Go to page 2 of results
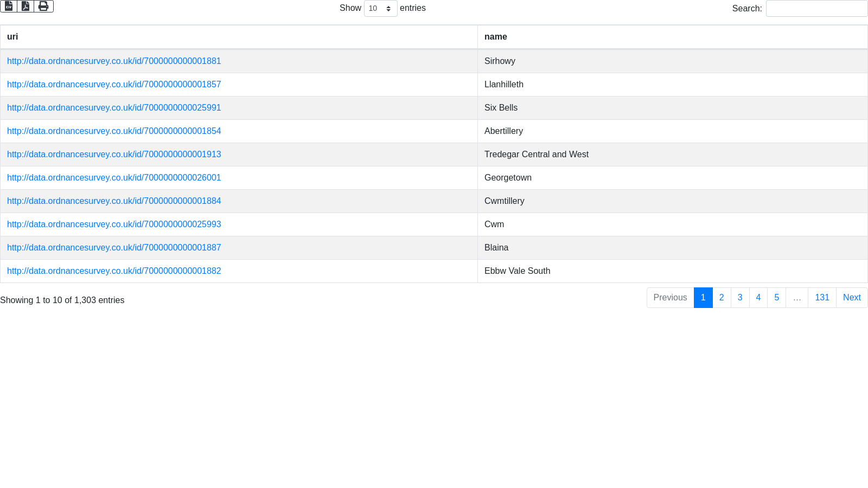Screen dimensions: 868x488 (722, 298)
